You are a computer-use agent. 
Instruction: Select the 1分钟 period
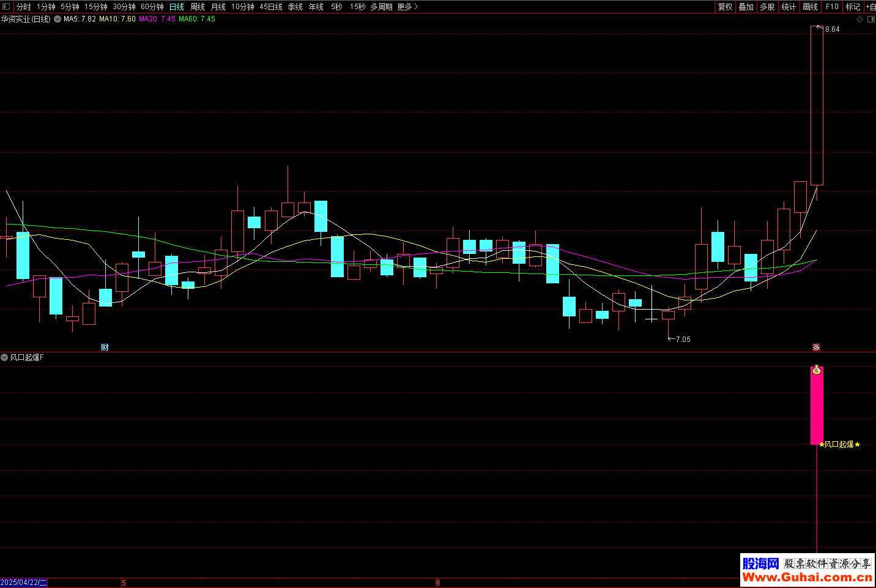46,7
